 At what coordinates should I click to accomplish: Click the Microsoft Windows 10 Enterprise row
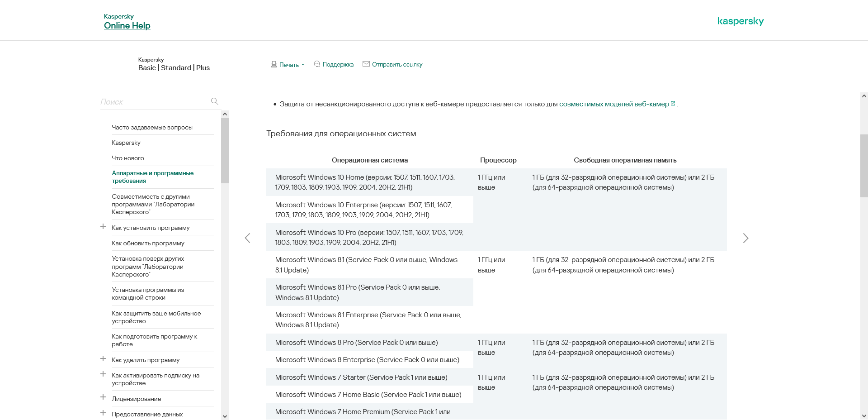(x=370, y=210)
